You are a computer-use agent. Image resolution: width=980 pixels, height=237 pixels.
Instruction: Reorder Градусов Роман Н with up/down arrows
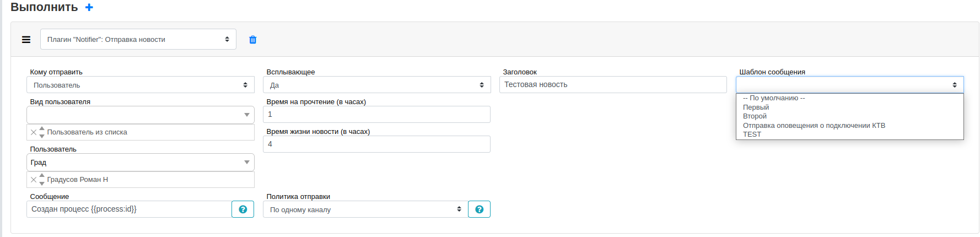tap(42, 180)
